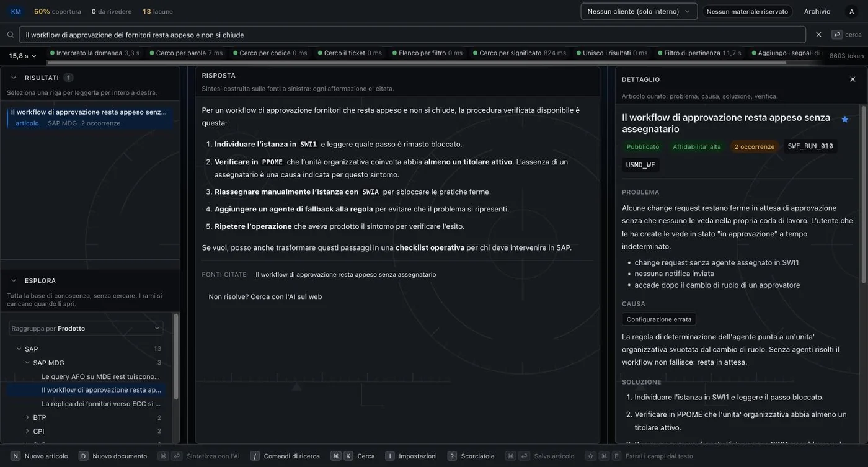Click the E key icon for Estrai i campi
This screenshot has height=467, width=868.
(x=616, y=456)
